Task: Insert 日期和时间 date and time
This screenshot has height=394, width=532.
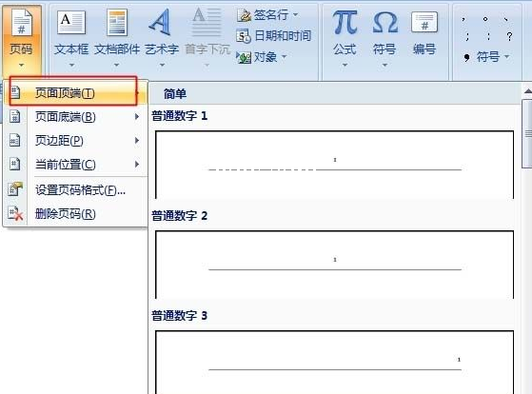Action: (x=273, y=35)
